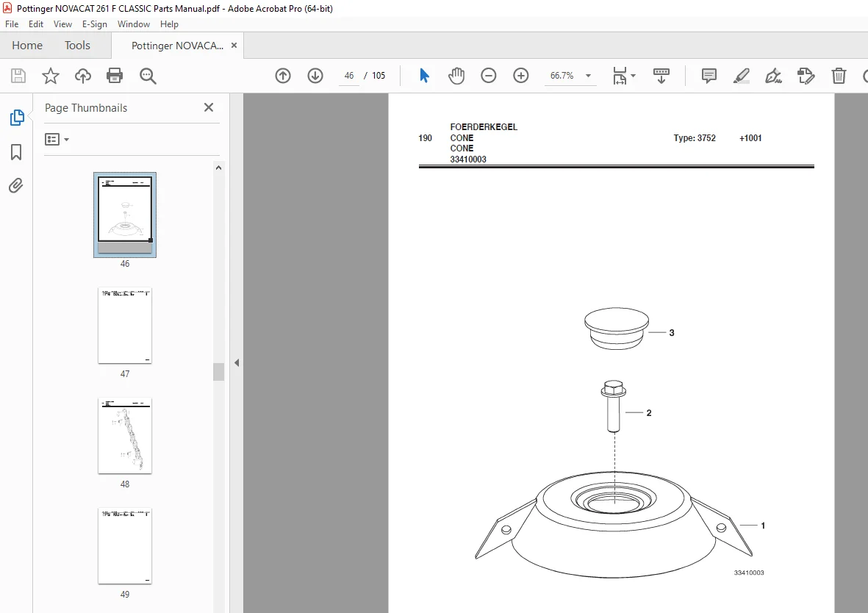Collapse the navigation pane arrow
This screenshot has width=868, height=613.
coord(237,362)
